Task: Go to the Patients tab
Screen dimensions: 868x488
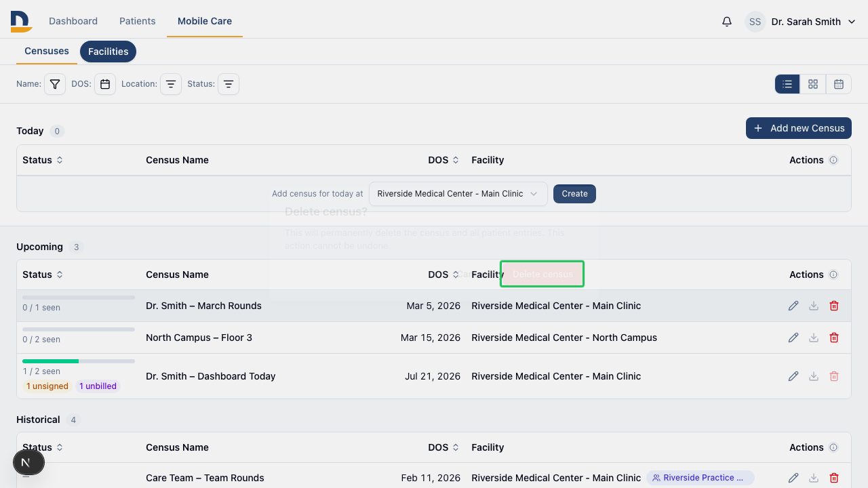Action: pyautogui.click(x=138, y=21)
